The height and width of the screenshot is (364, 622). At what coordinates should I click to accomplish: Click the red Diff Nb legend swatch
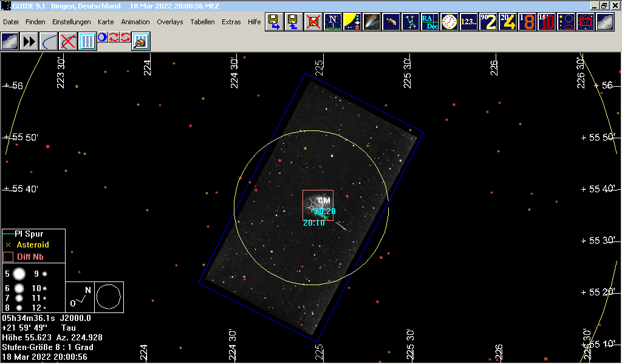pos(8,257)
